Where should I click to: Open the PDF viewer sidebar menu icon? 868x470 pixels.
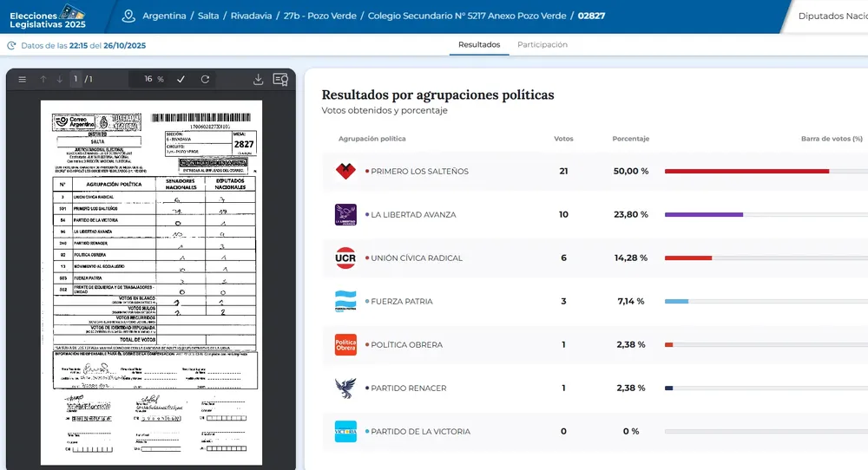23,79
